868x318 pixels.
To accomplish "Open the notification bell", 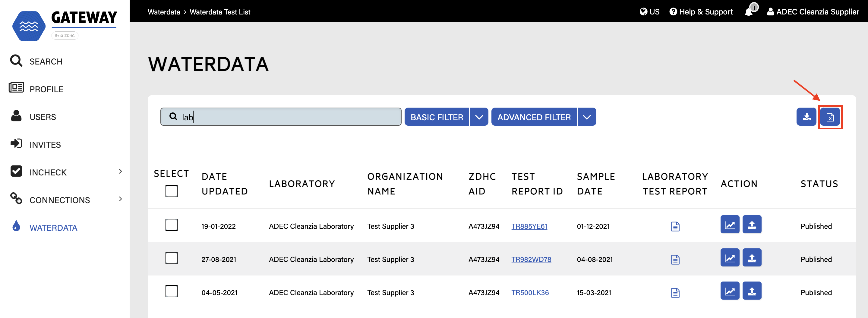I will 749,11.
